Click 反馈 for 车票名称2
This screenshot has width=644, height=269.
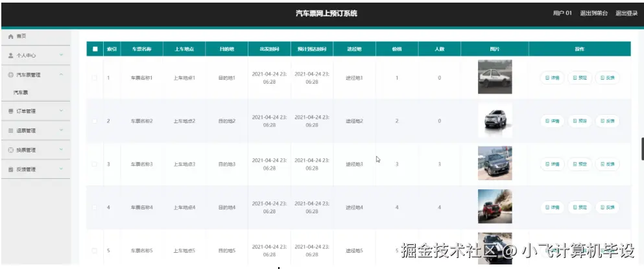click(x=607, y=121)
